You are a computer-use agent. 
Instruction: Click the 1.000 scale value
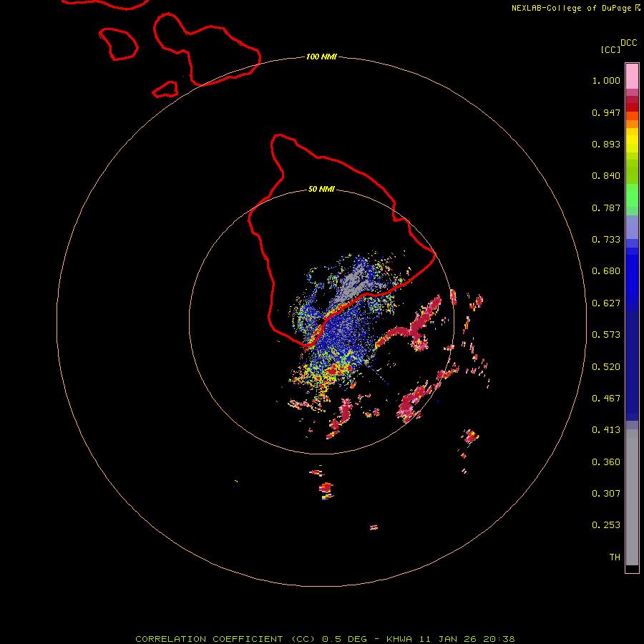tap(606, 80)
